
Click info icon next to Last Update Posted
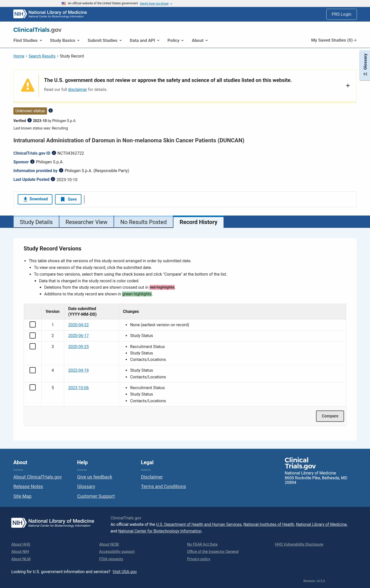[x=53, y=179]
